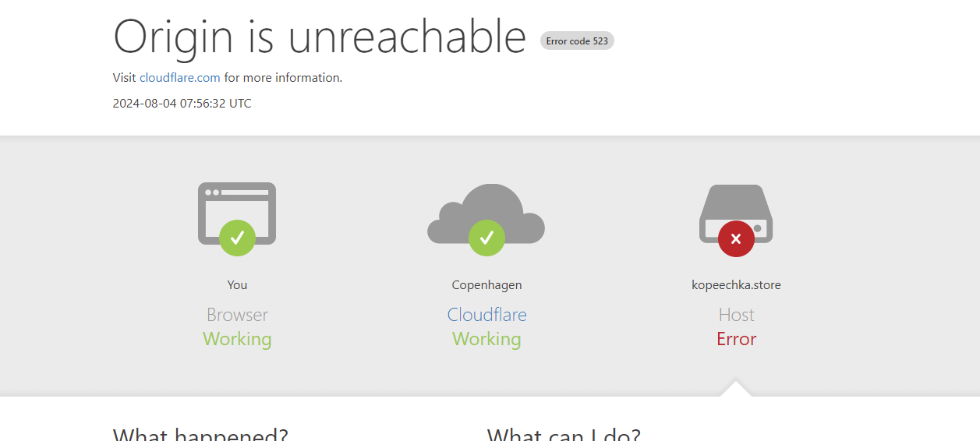Click the green checkmark on the browser icon
980x441 pixels.
tap(237, 238)
